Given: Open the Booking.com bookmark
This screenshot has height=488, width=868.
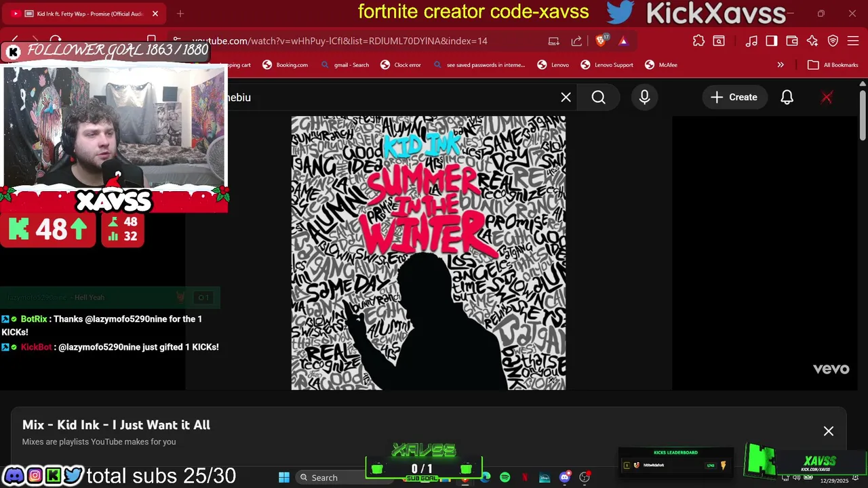Looking at the screenshot, I should [x=285, y=65].
